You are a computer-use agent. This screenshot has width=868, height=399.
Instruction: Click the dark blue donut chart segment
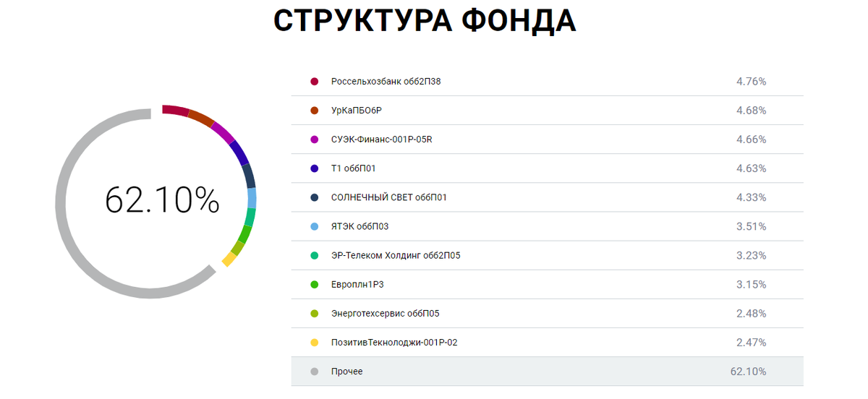pos(239,153)
